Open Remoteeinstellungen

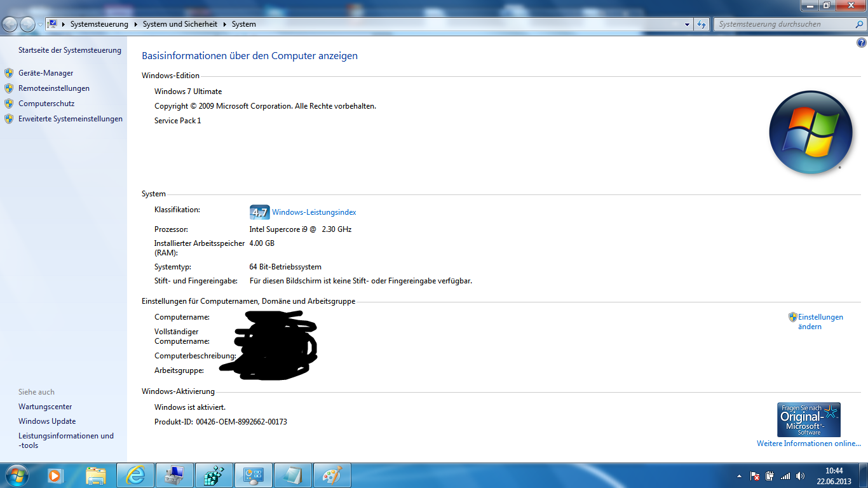[x=54, y=88]
